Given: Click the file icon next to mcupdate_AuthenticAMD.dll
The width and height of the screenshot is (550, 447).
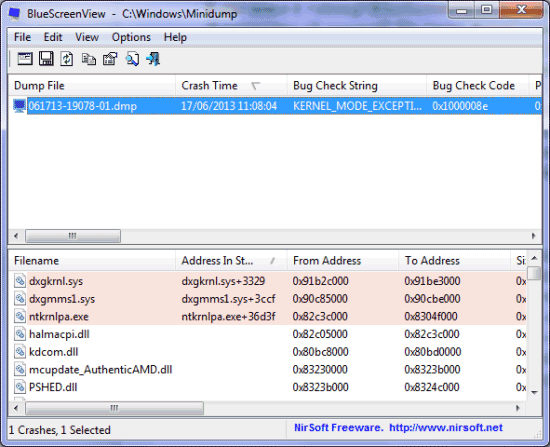Looking at the screenshot, I should point(20,369).
